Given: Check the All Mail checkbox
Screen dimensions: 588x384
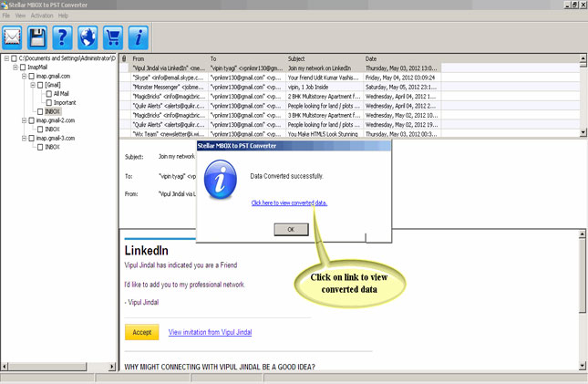Looking at the screenshot, I should pyautogui.click(x=48, y=94).
